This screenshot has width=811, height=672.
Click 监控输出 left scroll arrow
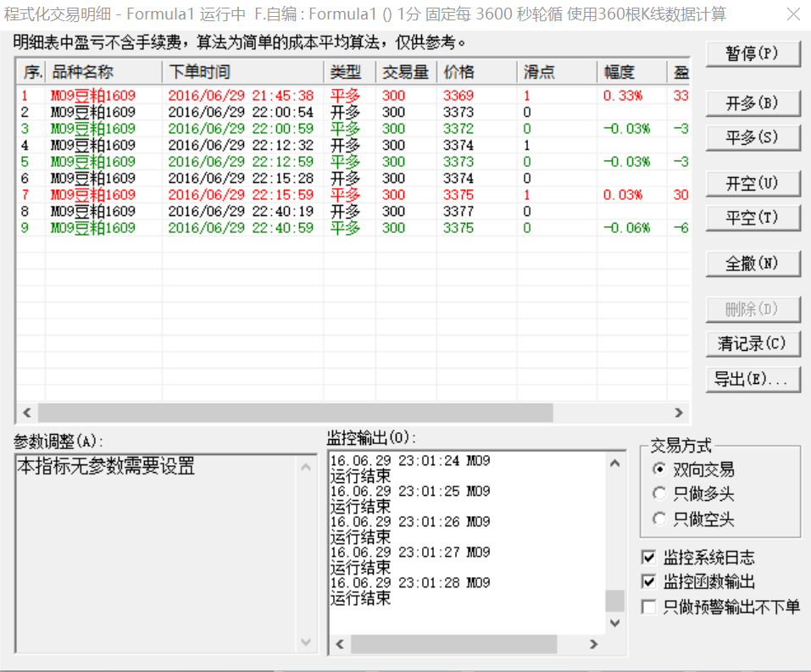[340, 644]
